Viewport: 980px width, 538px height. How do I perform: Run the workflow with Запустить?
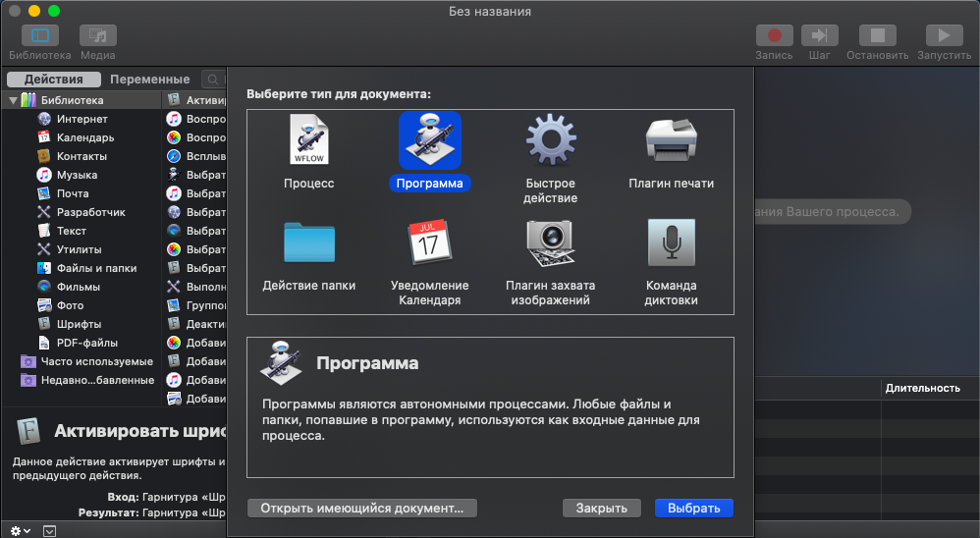(x=944, y=35)
